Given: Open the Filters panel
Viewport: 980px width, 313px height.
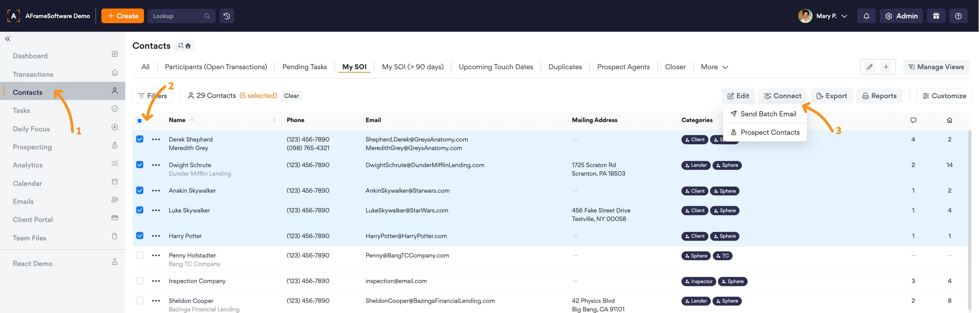Looking at the screenshot, I should (152, 96).
